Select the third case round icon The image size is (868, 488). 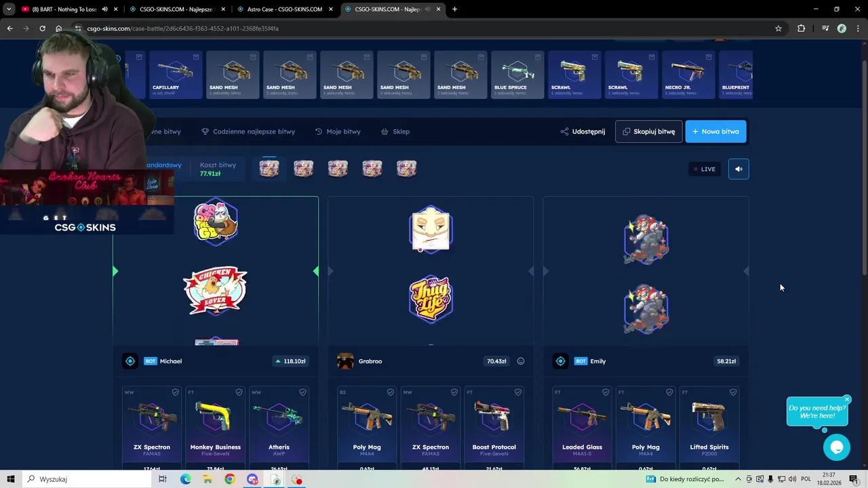(x=338, y=169)
